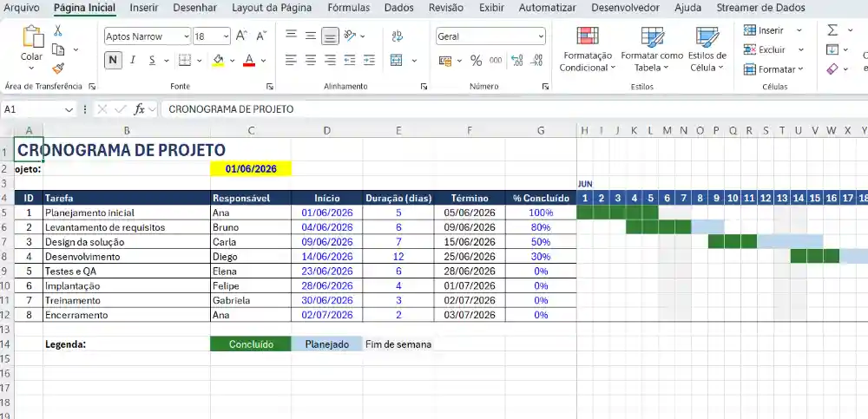
Task: Expand the Name Box dropdown arrow
Action: click(69, 109)
